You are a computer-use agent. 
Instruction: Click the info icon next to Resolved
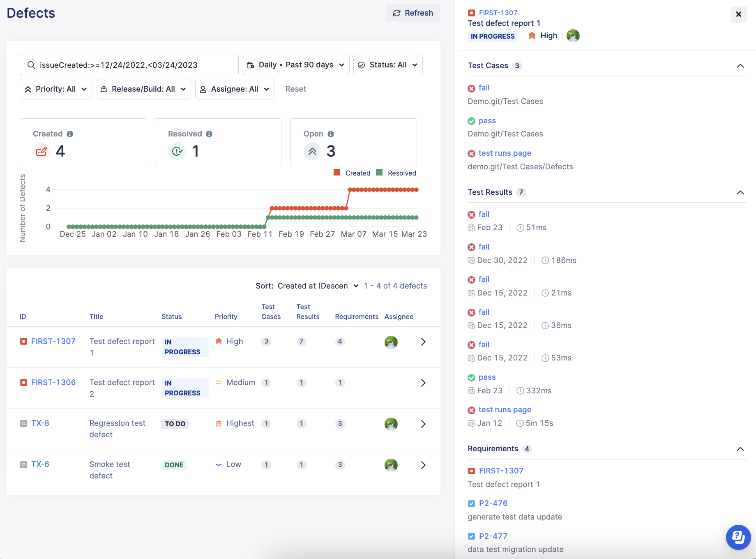coord(209,134)
